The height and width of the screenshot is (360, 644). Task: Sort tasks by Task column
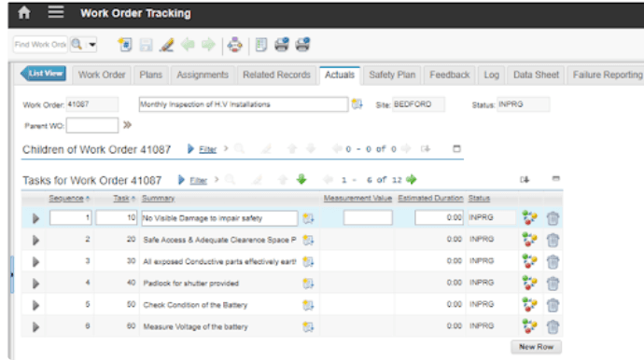coord(121,199)
